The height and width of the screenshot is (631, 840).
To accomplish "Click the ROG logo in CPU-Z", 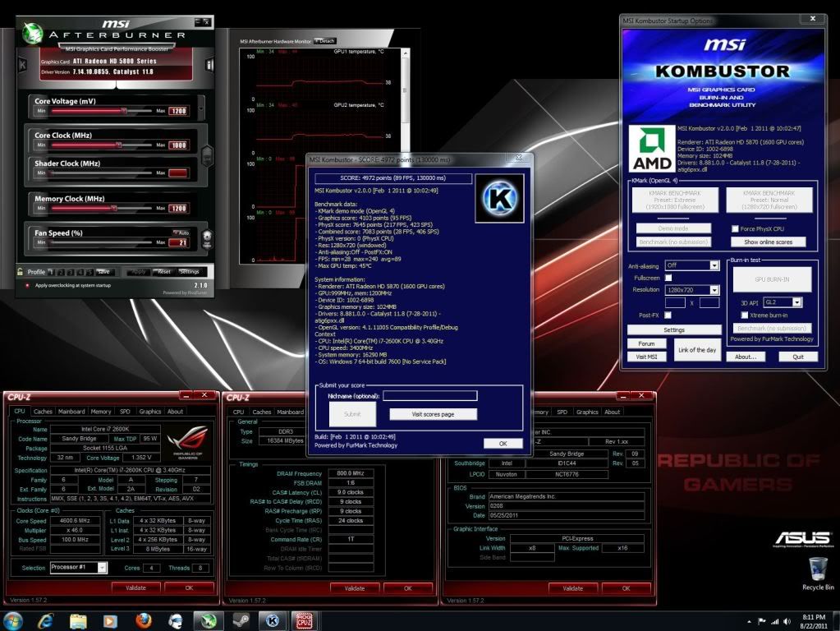I will point(187,443).
